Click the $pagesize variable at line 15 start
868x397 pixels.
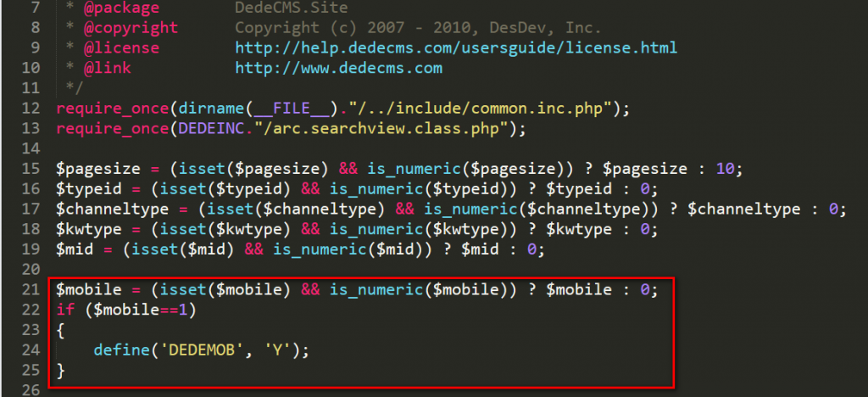click(x=98, y=169)
